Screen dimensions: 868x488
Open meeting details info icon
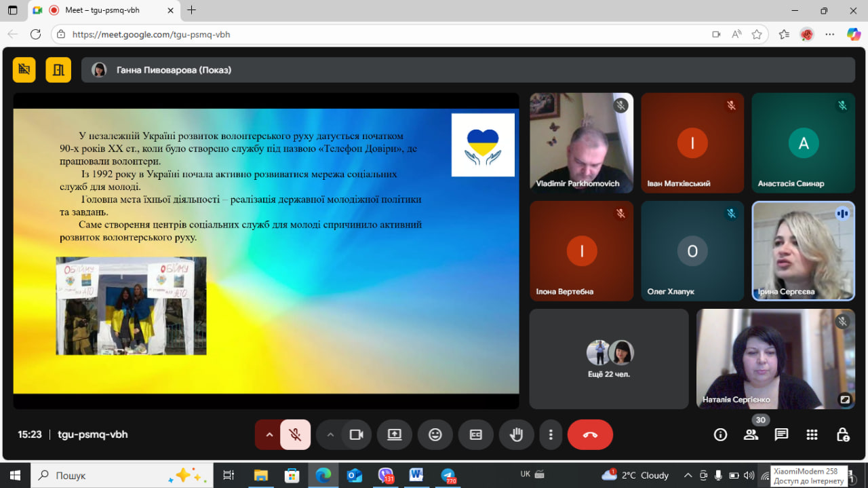click(x=720, y=434)
